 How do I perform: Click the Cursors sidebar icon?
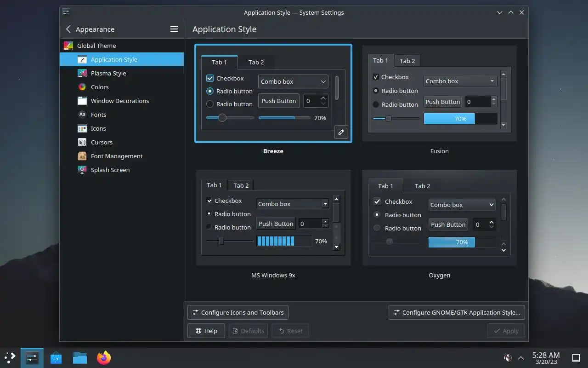(82, 142)
